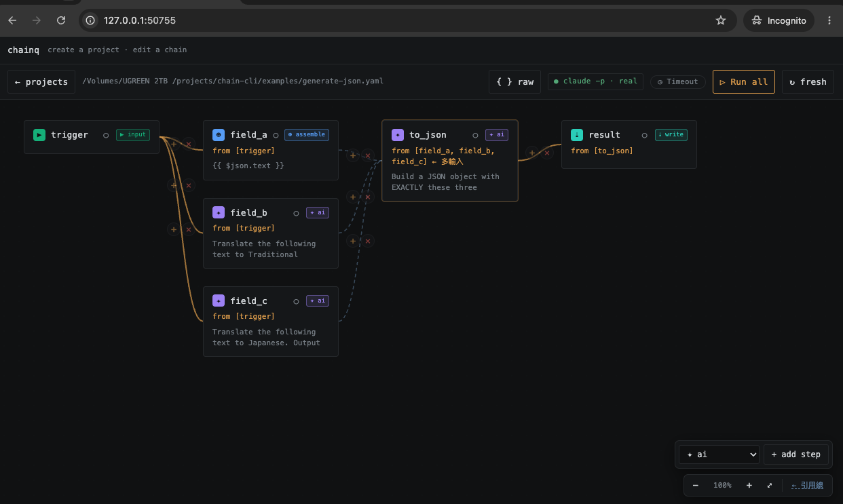Reload the browser page
The width and height of the screenshot is (843, 504).
click(61, 20)
